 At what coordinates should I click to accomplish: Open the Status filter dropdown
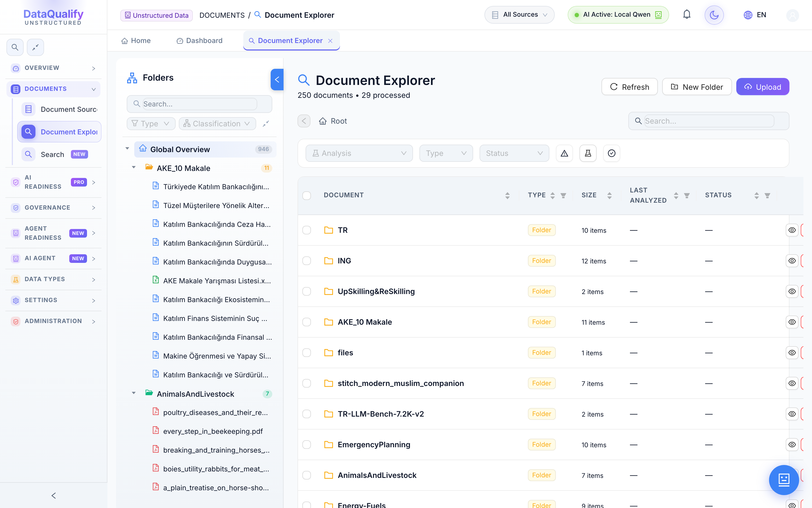[x=514, y=153]
